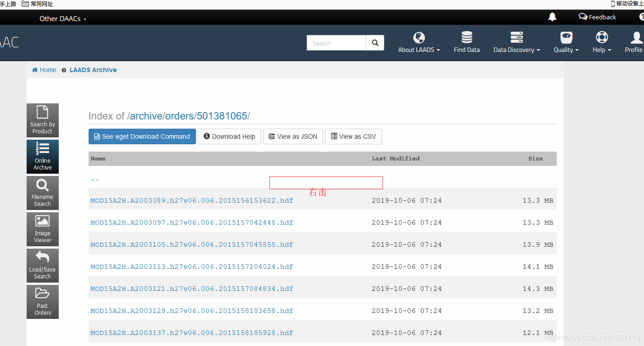Click the Size column header
Image resolution: width=644 pixels, height=346 pixels.
(x=535, y=159)
